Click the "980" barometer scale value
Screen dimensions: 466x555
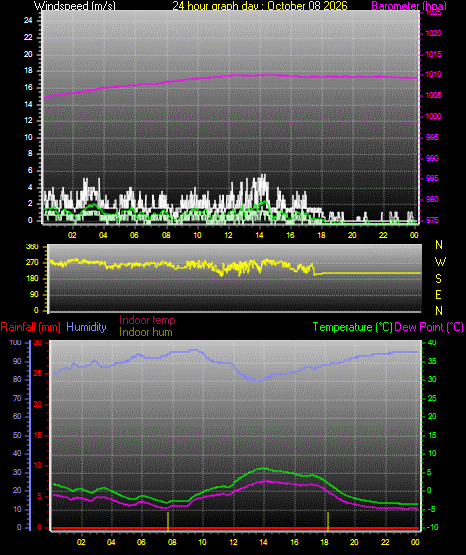pyautogui.click(x=432, y=199)
